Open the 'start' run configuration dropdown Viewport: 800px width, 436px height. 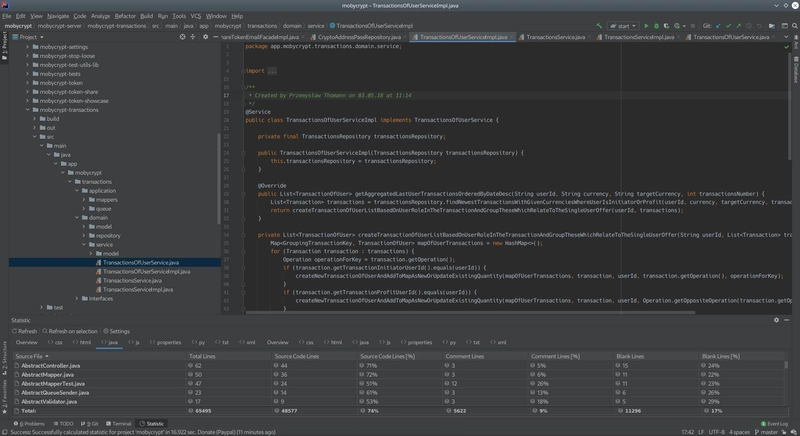(623, 25)
